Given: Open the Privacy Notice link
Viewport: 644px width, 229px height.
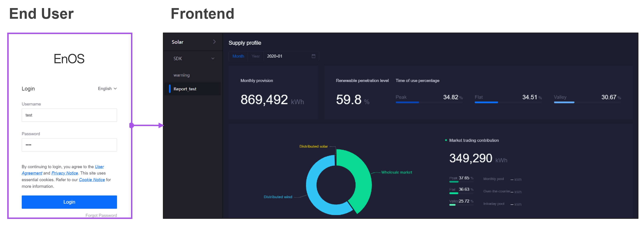Looking at the screenshot, I should (x=65, y=173).
